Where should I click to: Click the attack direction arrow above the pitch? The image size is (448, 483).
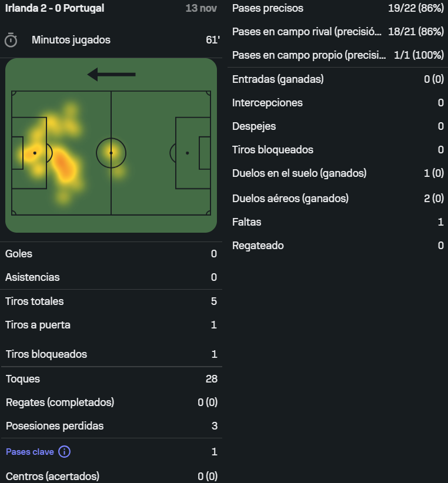click(x=111, y=74)
